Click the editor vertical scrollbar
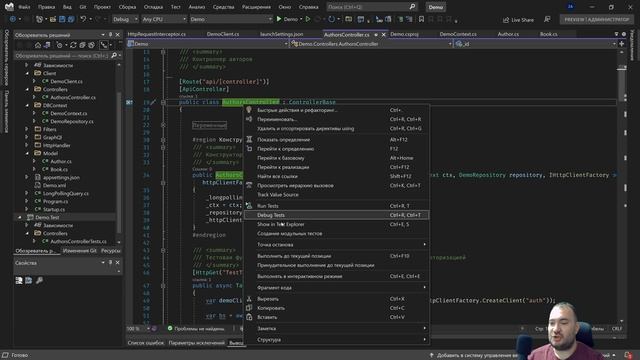The height and width of the screenshot is (360, 640). pos(622,186)
